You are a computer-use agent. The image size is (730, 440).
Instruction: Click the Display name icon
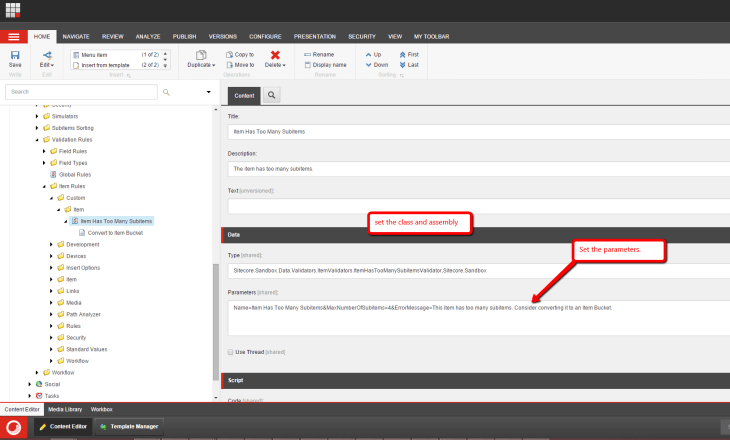(307, 65)
